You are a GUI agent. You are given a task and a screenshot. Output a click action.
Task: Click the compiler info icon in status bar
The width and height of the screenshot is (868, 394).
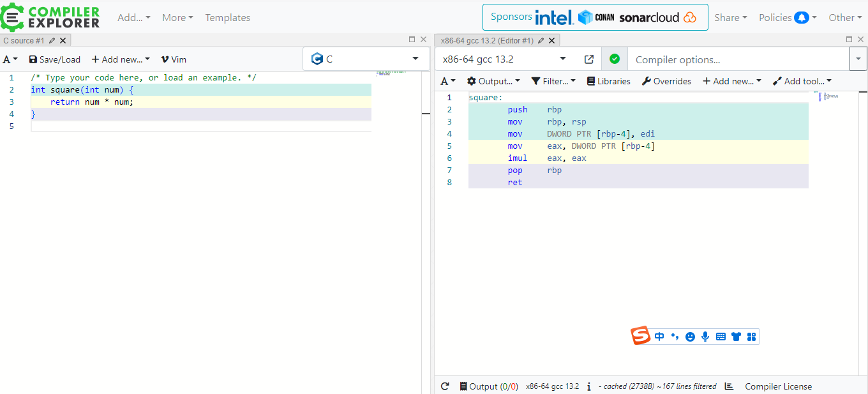pyautogui.click(x=588, y=386)
